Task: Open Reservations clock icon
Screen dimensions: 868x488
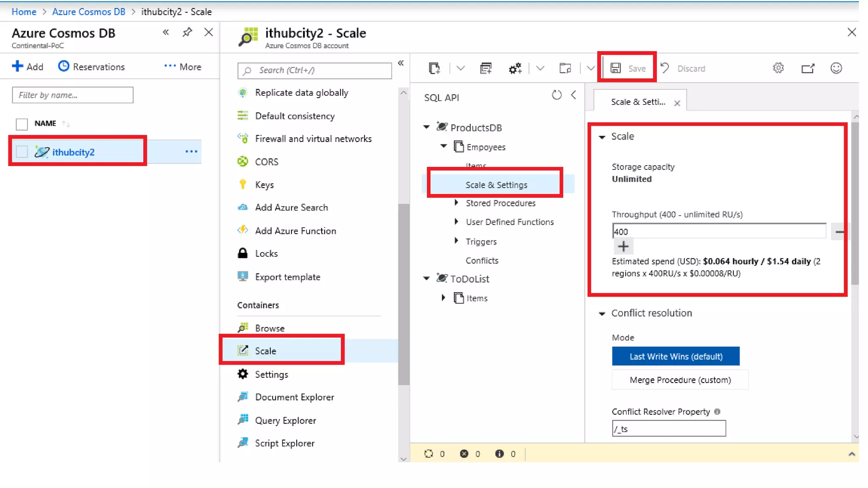Action: tap(64, 66)
